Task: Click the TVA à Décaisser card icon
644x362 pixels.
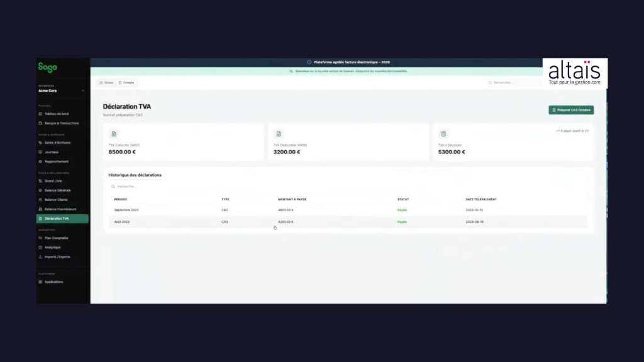Action: pyautogui.click(x=443, y=134)
